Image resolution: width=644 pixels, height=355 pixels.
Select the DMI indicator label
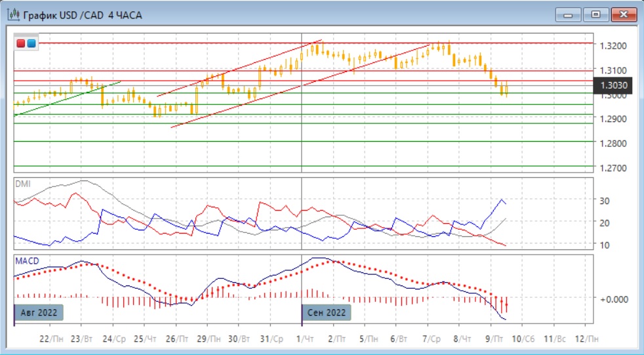(22, 184)
